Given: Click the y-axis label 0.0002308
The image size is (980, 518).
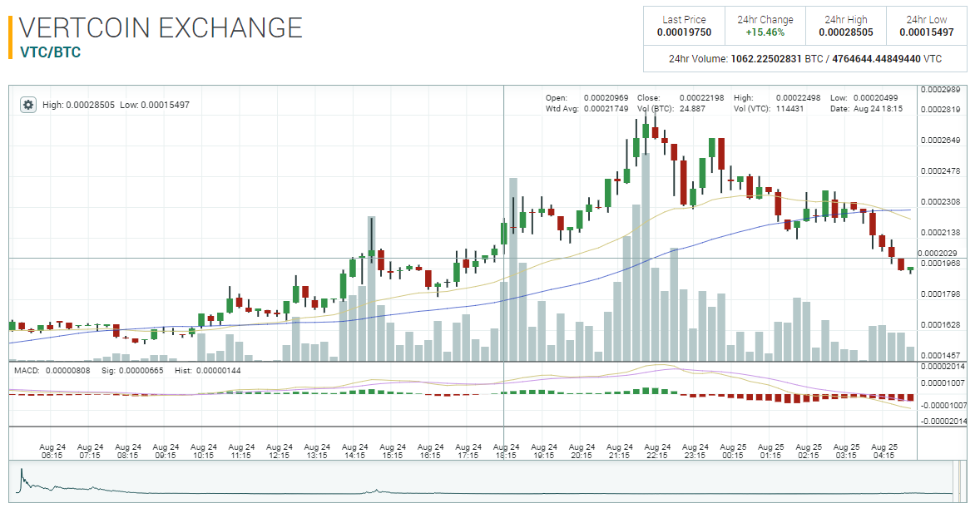Looking at the screenshot, I should click(940, 202).
